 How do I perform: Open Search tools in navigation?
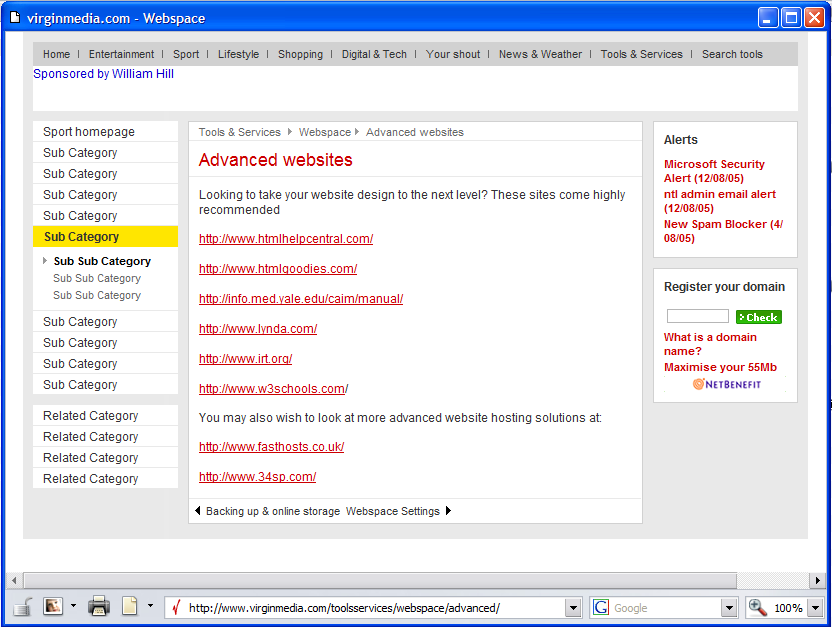(732, 54)
